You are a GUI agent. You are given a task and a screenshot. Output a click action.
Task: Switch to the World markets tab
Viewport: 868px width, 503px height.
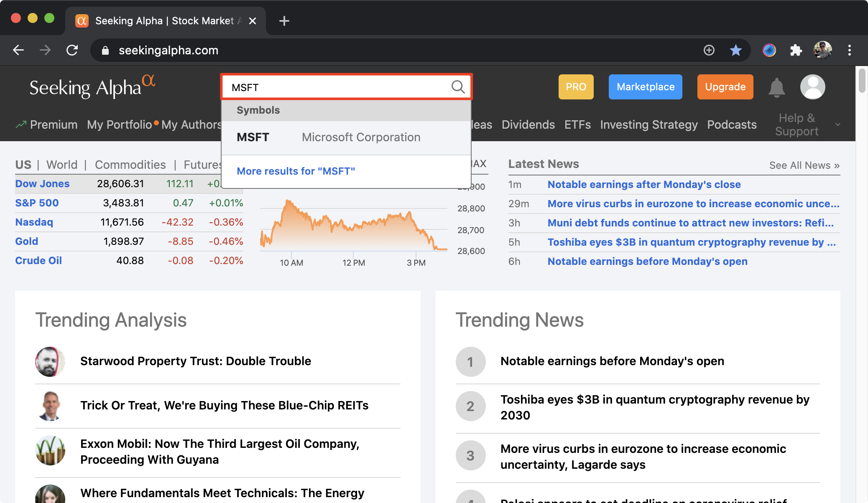tap(62, 165)
